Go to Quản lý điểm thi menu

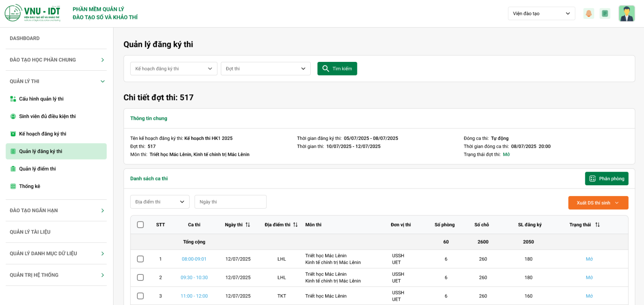click(37, 169)
